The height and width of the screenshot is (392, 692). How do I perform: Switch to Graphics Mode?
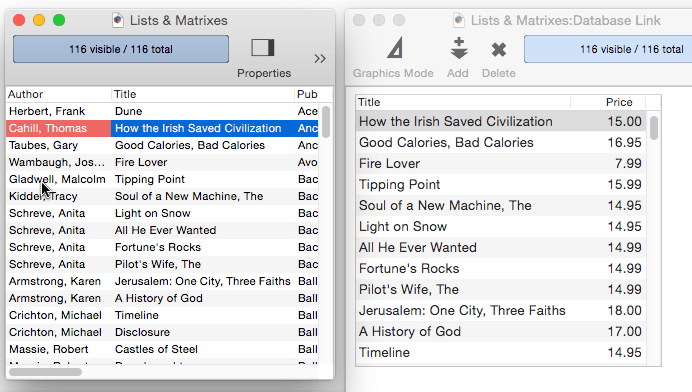(395, 48)
